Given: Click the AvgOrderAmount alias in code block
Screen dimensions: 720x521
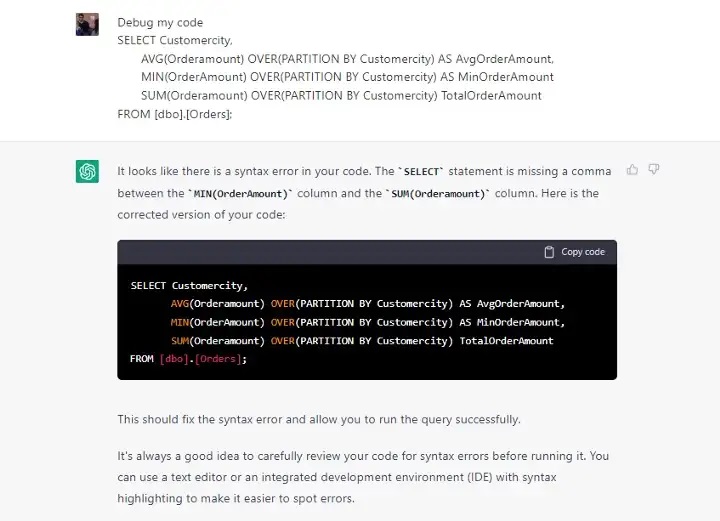Looking at the screenshot, I should tap(518, 303).
